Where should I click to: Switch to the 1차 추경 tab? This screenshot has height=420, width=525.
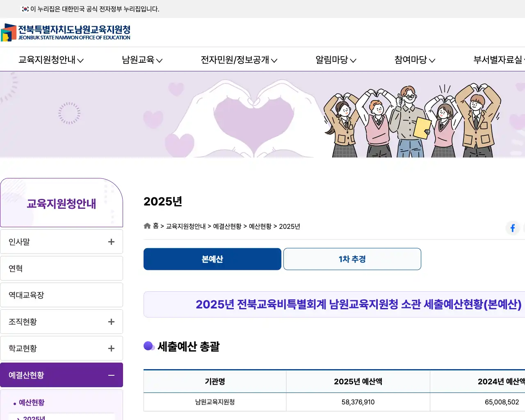[352, 259]
